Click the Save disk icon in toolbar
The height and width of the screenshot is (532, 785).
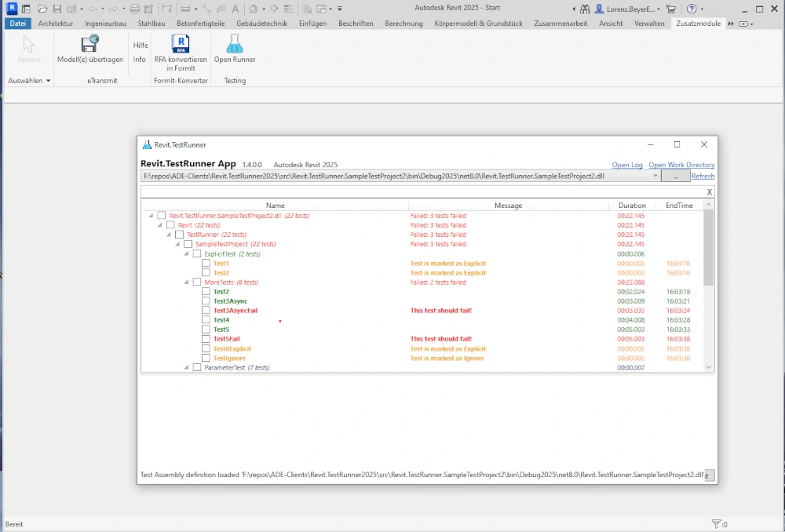pos(57,9)
